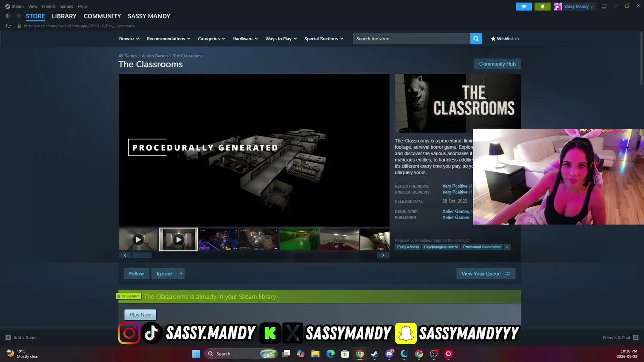This screenshot has height=362, width=644.
Task: Open Discord from the taskbar
Action: [x=389, y=354]
